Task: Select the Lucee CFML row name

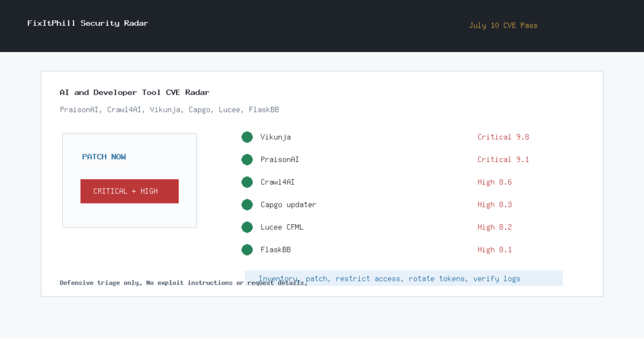Action: (x=282, y=227)
